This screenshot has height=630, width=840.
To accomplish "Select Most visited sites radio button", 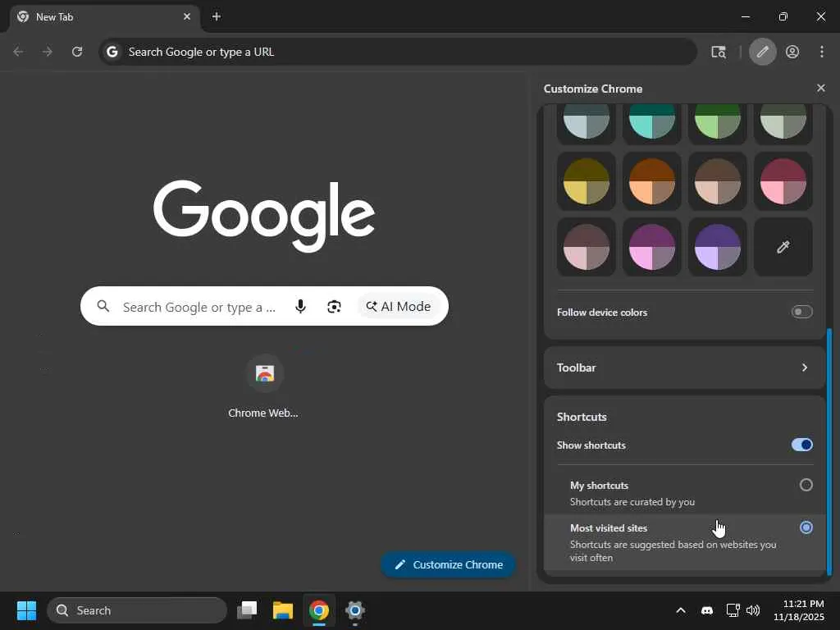I will tap(806, 527).
